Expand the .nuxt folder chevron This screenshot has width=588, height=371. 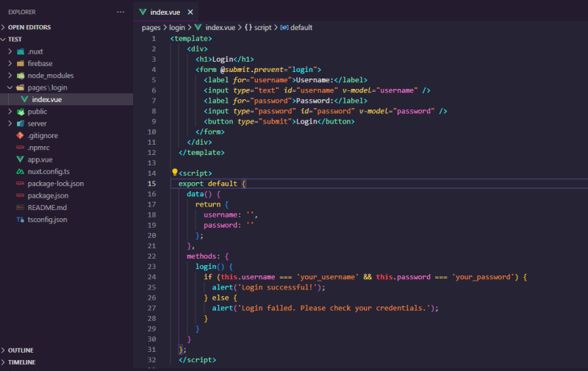10,51
